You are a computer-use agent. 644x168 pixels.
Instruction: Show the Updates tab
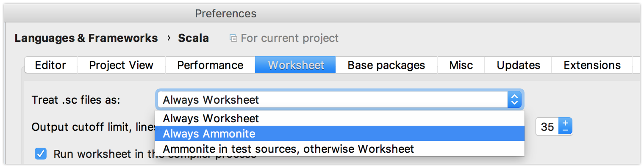tap(518, 65)
